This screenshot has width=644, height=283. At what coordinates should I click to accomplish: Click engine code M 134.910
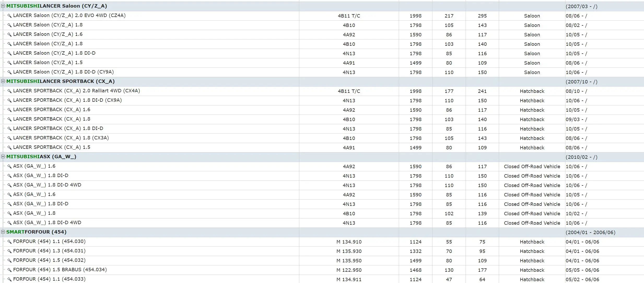click(x=349, y=242)
